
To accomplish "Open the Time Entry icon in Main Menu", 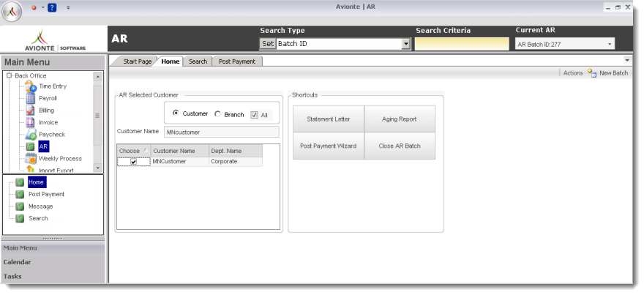I will pos(31,86).
